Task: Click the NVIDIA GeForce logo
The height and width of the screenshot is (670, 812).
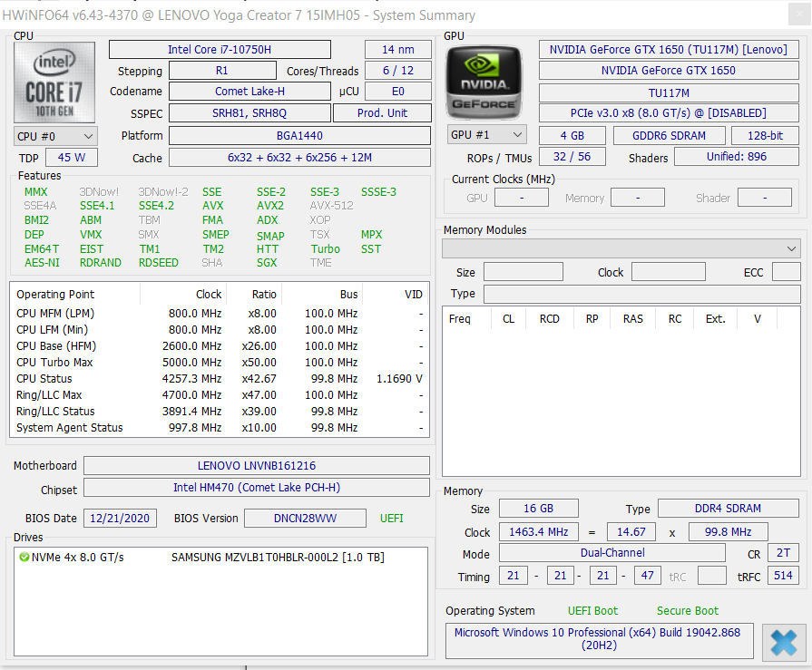Action: [484, 82]
